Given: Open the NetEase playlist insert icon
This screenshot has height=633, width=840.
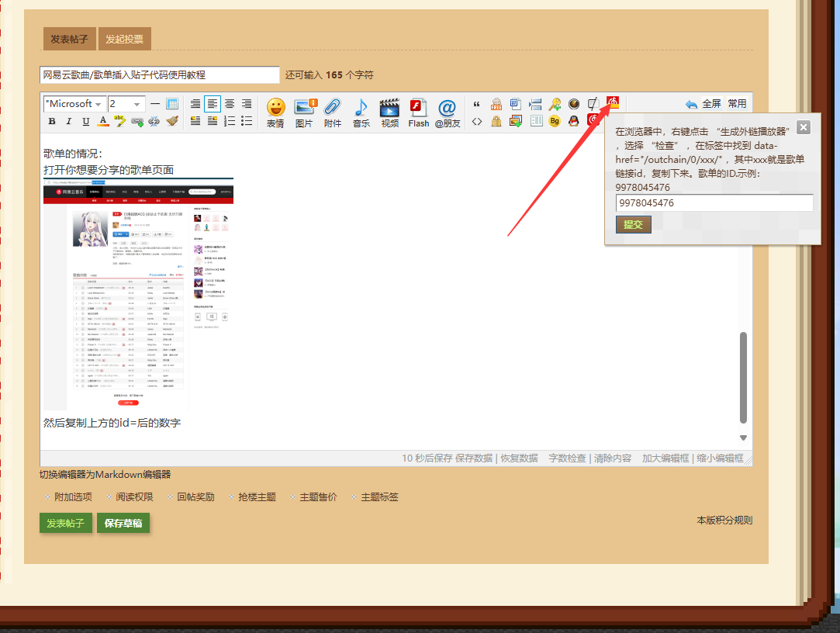Looking at the screenshot, I should pos(612,102).
